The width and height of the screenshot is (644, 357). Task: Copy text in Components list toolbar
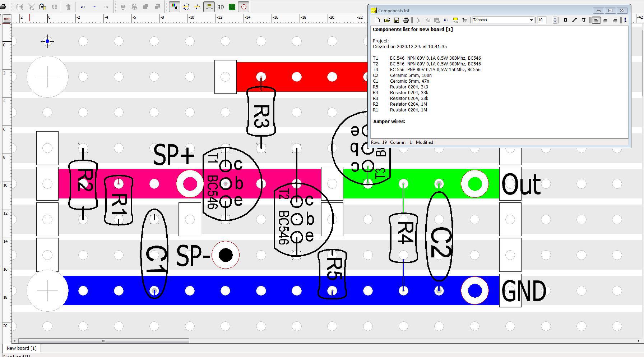coord(427,20)
